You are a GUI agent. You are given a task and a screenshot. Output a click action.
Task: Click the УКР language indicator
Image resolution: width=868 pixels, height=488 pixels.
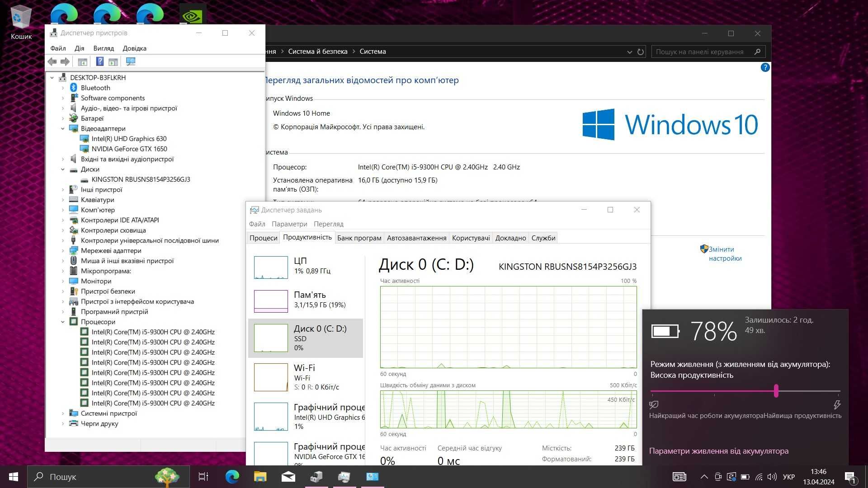click(788, 477)
